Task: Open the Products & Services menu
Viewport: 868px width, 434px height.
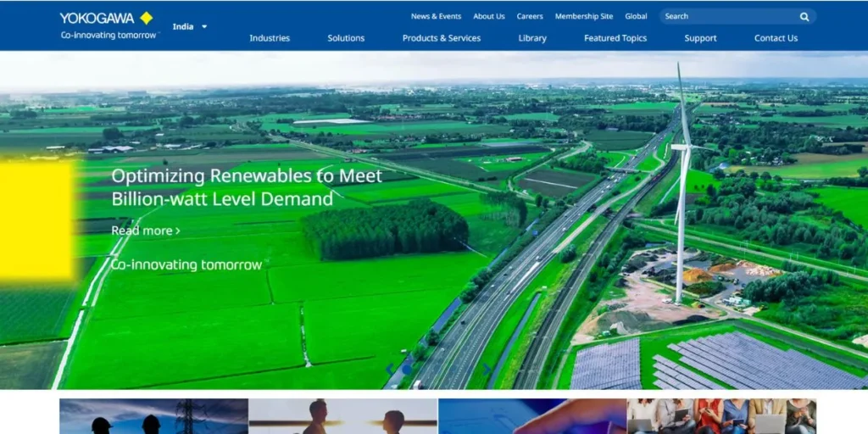Action: click(x=441, y=38)
